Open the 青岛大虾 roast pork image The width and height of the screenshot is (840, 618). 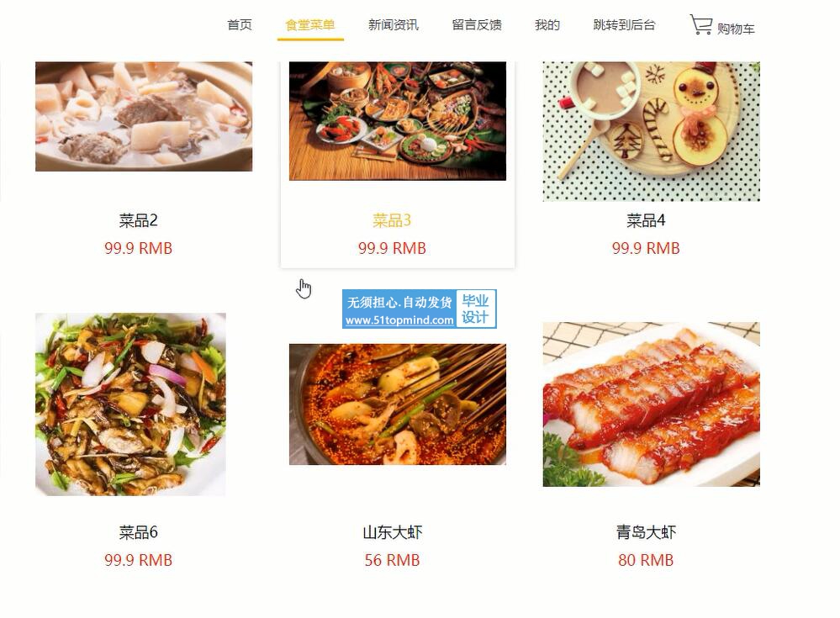[x=652, y=404]
